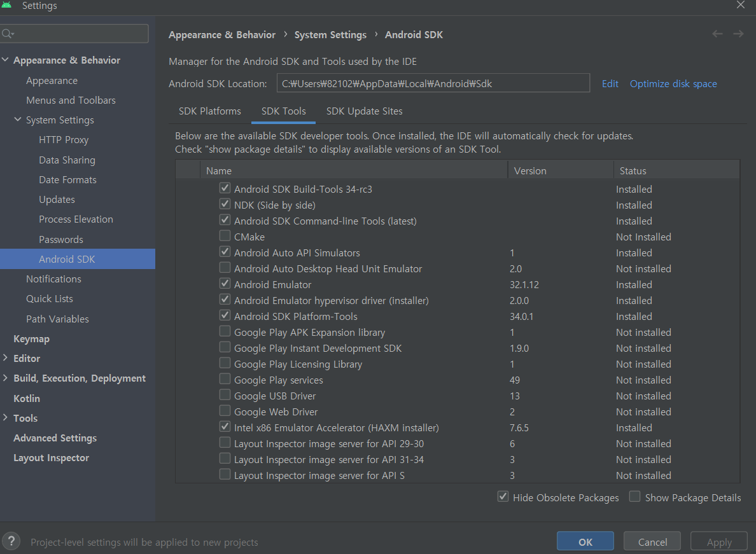
Task: Select Quick Lists settings
Action: (x=49, y=299)
